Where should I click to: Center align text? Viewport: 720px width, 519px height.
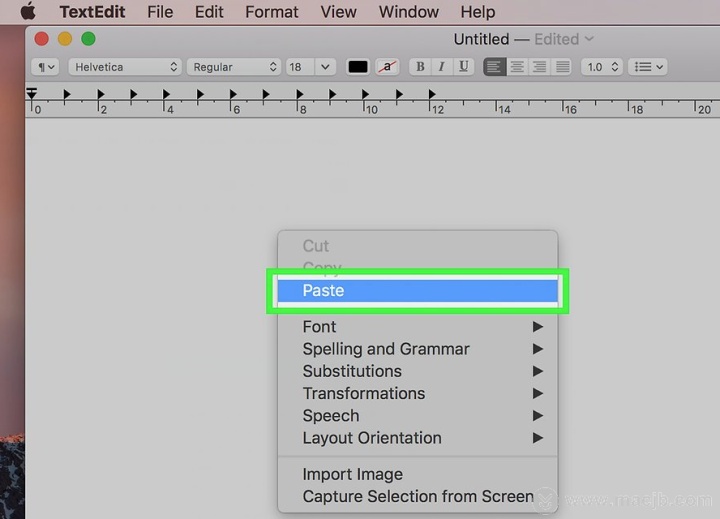(517, 67)
